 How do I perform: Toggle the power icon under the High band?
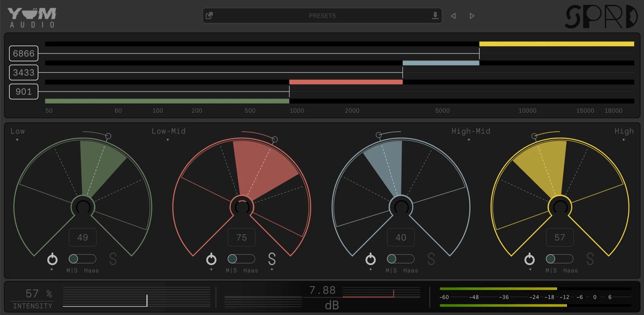(x=529, y=259)
